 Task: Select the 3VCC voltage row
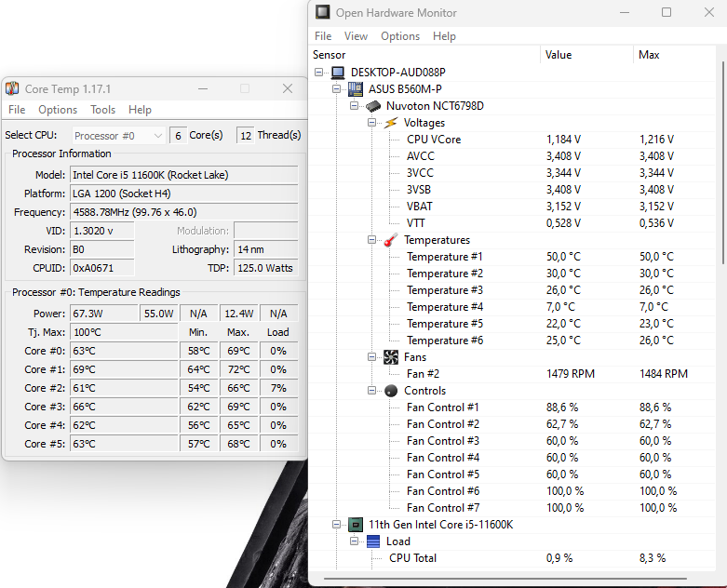coord(512,173)
